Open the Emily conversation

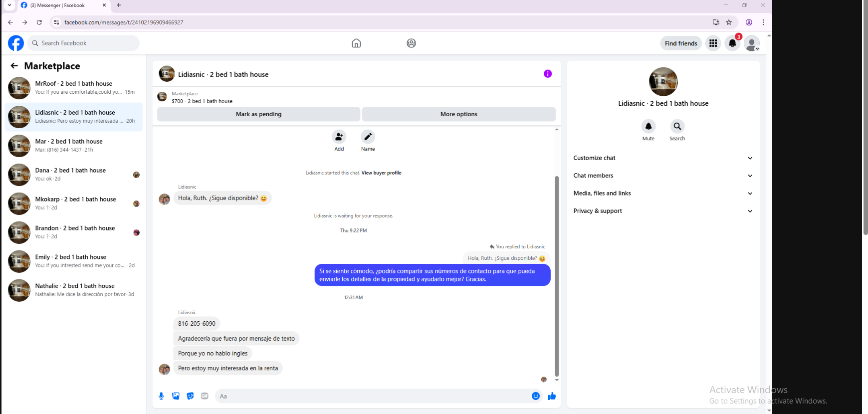[74, 262]
